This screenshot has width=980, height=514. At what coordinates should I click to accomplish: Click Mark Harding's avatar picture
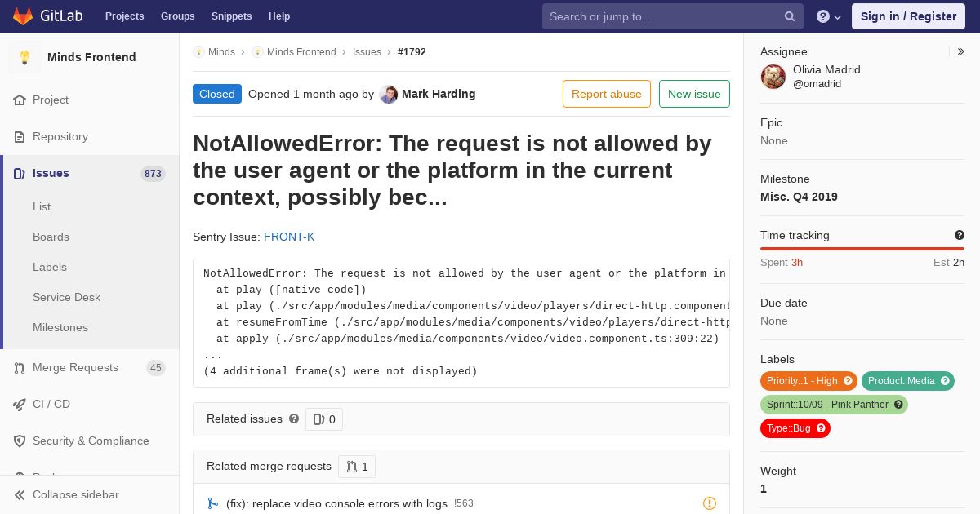[389, 94]
